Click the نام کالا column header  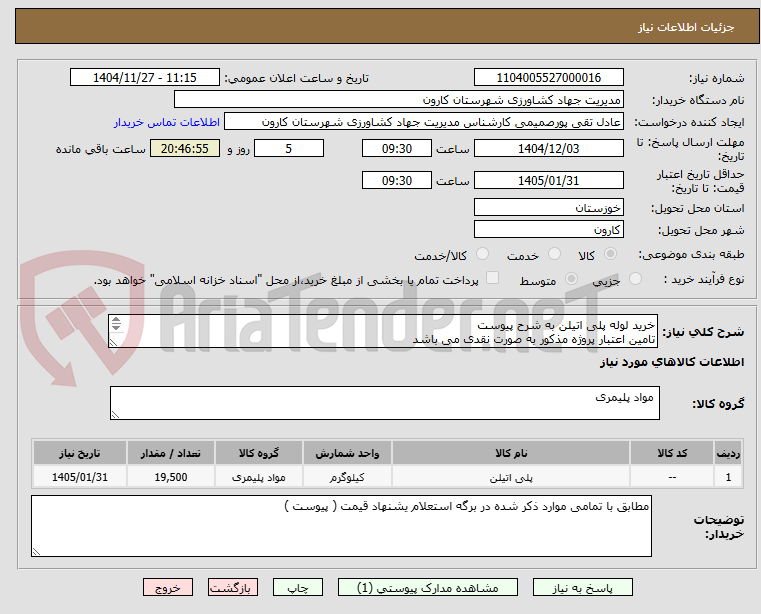point(511,453)
